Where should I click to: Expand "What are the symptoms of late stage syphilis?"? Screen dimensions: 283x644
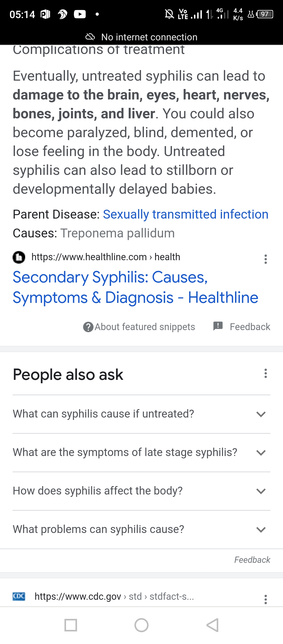(141, 452)
